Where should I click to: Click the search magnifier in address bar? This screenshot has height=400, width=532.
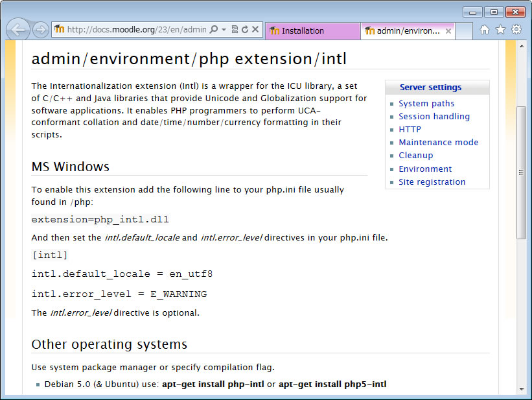point(214,30)
